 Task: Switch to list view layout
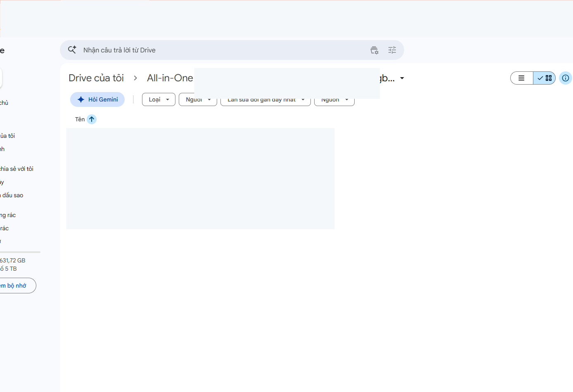(x=522, y=78)
